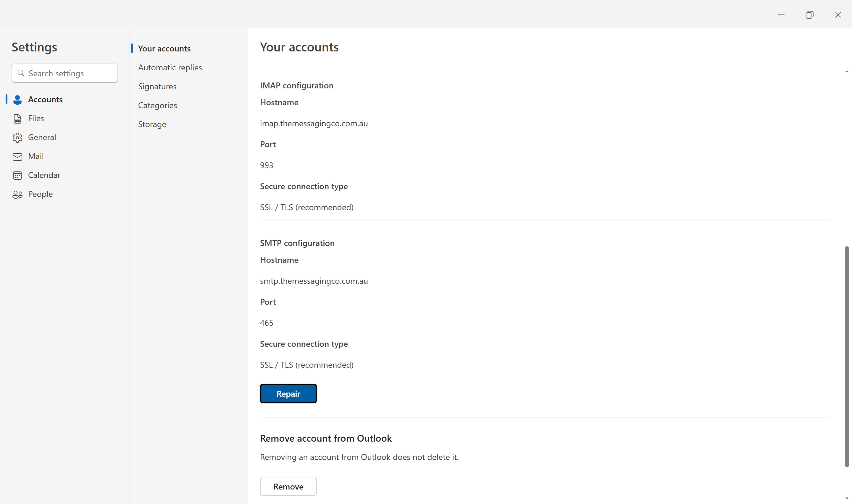
Task: Click the 'Removing an account from Outlook' note
Action: 359,457
